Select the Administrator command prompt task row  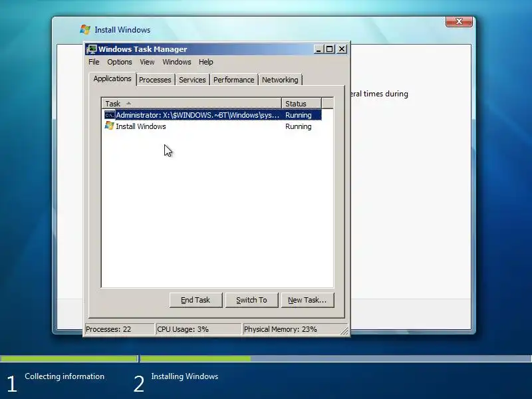pyautogui.click(x=213, y=115)
